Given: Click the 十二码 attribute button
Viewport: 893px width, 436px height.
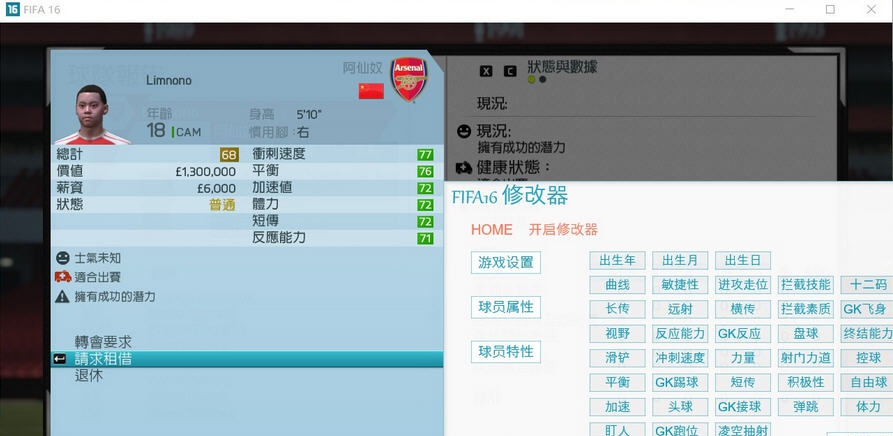Looking at the screenshot, I should tap(867, 285).
